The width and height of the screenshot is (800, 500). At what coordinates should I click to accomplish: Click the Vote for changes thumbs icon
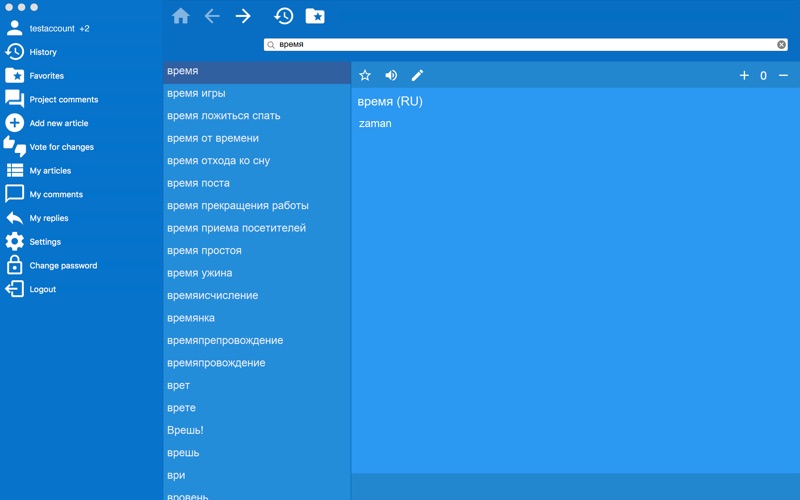tap(14, 146)
